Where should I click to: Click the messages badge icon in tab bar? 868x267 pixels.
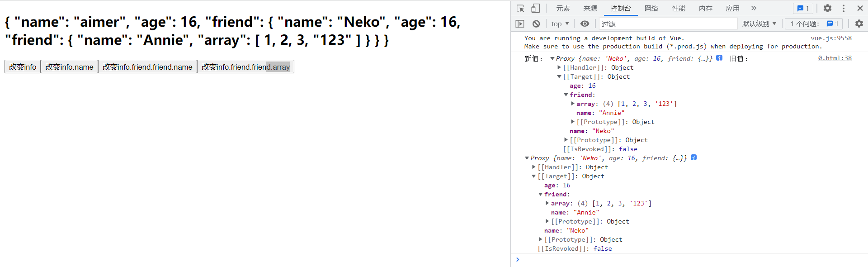[803, 9]
